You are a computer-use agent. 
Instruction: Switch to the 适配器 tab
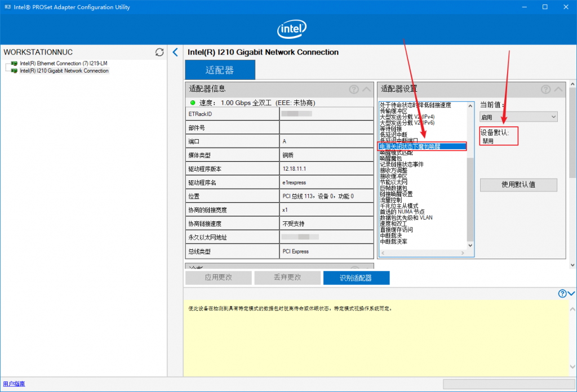tap(220, 70)
